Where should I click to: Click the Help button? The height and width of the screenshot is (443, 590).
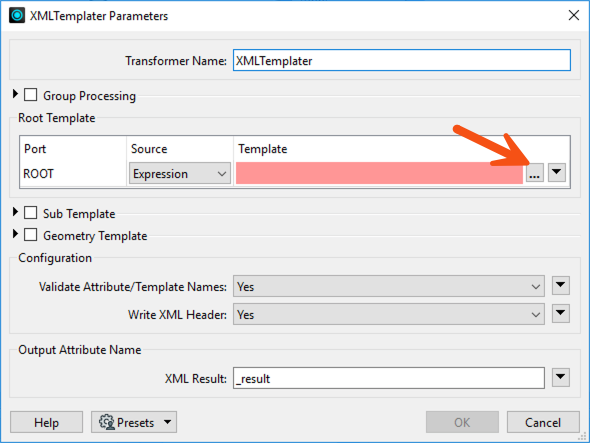tap(46, 422)
